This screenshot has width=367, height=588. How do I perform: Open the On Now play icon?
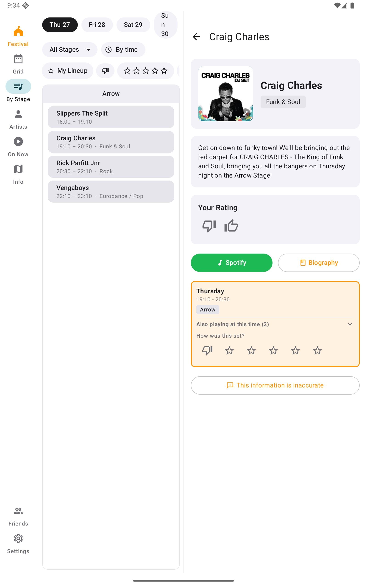click(x=18, y=142)
